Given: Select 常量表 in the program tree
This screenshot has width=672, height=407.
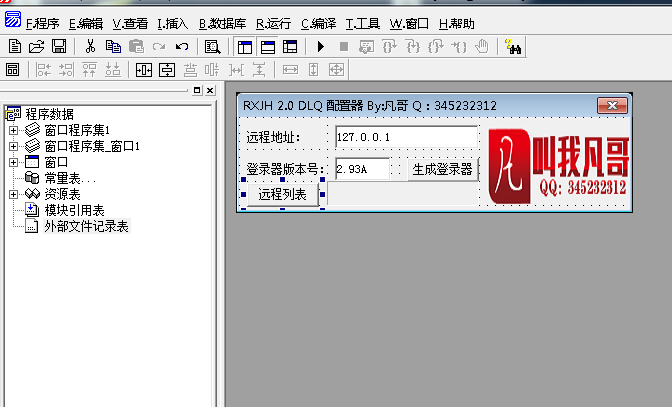Looking at the screenshot, I should click(x=63, y=178).
